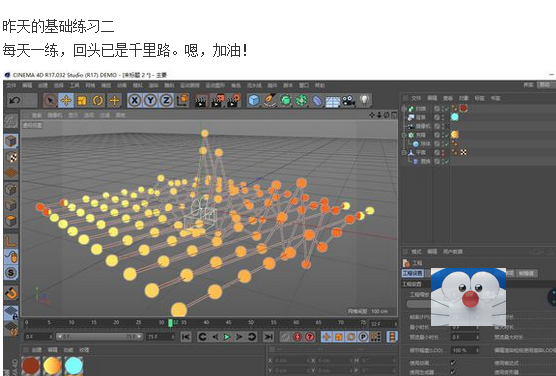Select Polygons mode orange-face cube icon
Viewport: 556px width, 376px height.
11,221
